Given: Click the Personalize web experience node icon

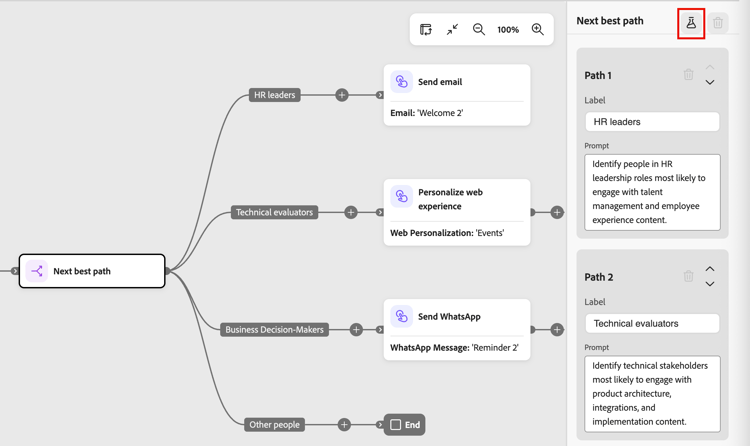Looking at the screenshot, I should coord(401,196).
